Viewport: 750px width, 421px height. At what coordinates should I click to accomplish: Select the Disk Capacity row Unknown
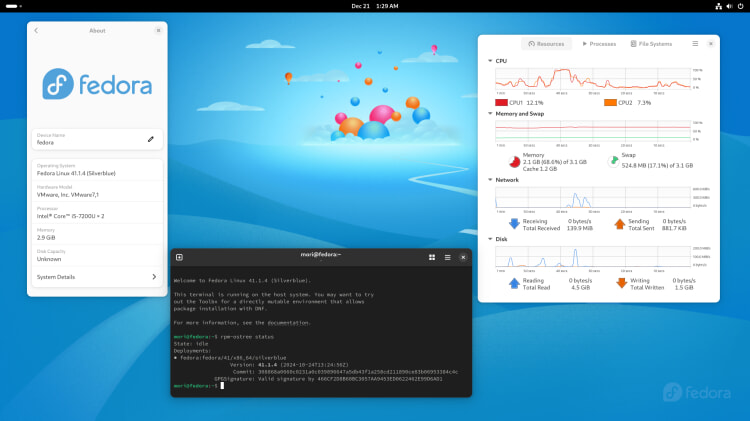97,255
